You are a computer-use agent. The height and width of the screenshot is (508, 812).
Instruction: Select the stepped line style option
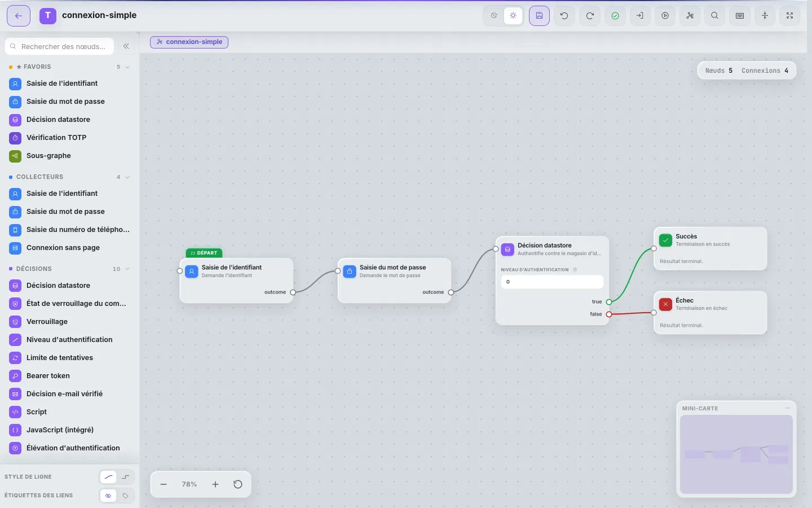125,477
